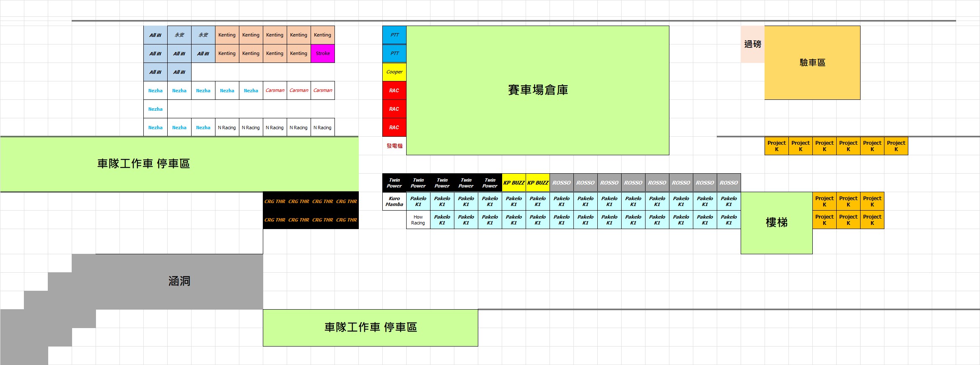Click the How Racing cell
Image resolution: width=980 pixels, height=365 pixels.
point(418,220)
